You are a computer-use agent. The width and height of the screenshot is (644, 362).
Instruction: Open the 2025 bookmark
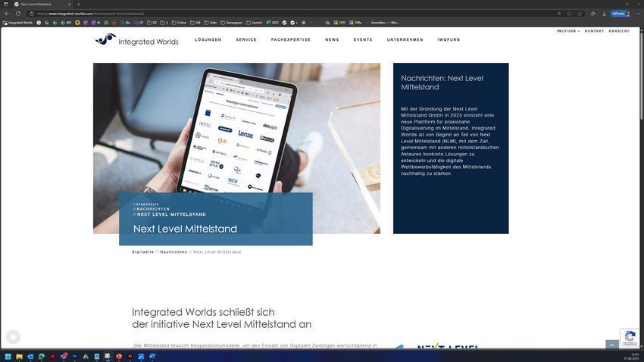tap(272, 23)
